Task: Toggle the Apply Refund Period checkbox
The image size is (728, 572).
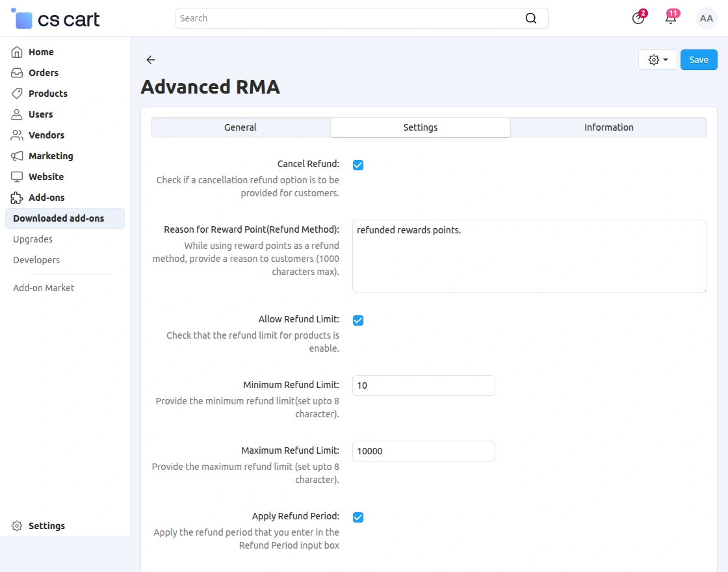Action: tap(358, 517)
